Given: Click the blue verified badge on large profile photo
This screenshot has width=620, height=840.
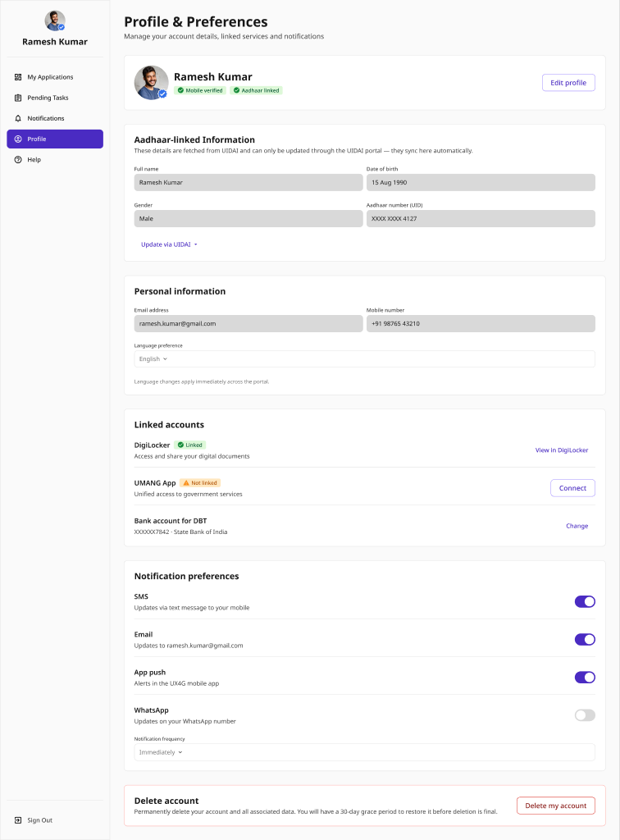Looking at the screenshot, I should tap(162, 94).
